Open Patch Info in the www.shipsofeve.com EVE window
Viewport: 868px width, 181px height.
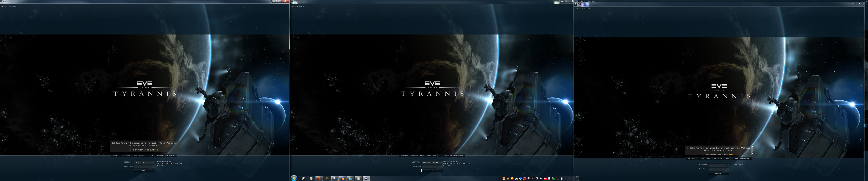[x=432, y=156]
